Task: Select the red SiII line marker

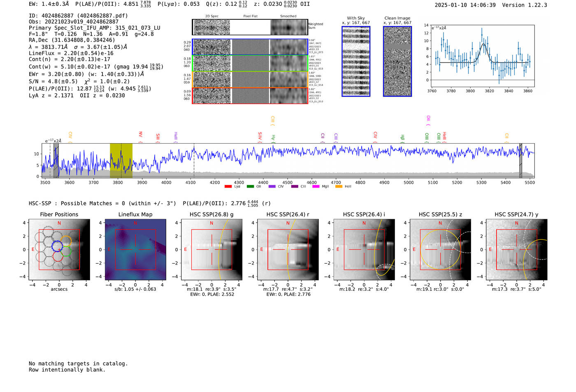Action: [158, 137]
